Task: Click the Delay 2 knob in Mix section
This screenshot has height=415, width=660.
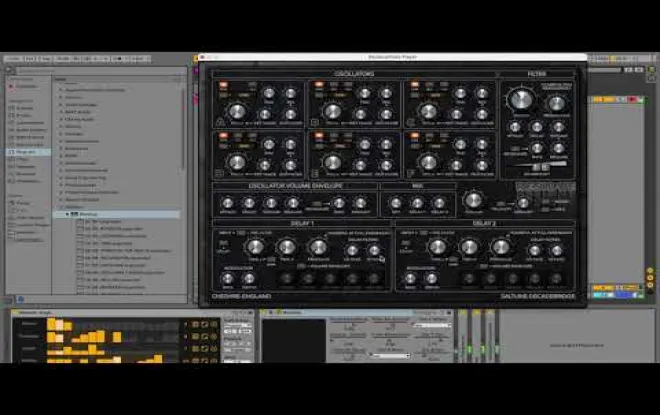Action: coord(439,203)
